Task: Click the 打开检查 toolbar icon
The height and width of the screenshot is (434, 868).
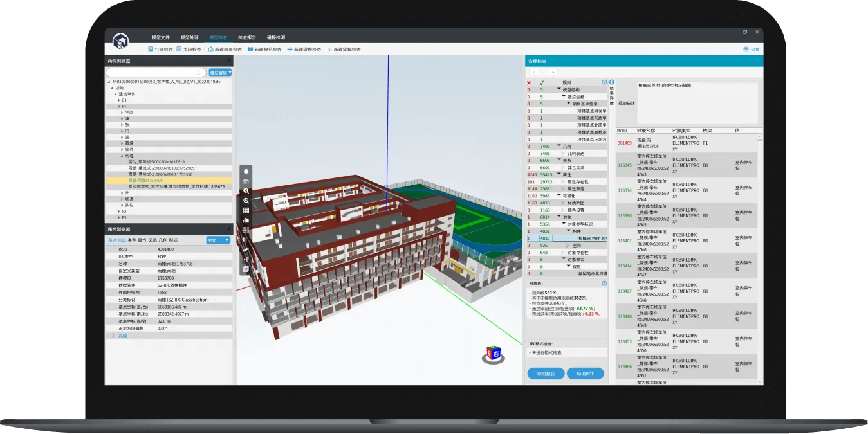Action: pyautogui.click(x=151, y=50)
